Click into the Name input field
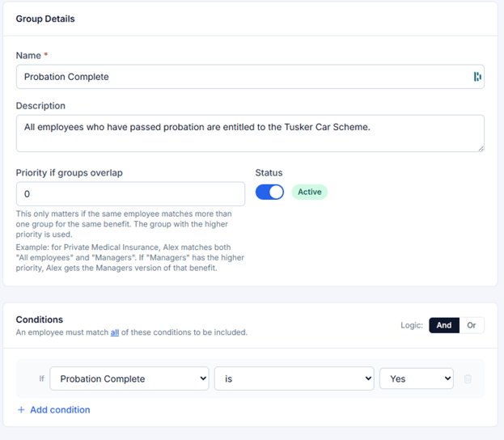 [x=250, y=77]
